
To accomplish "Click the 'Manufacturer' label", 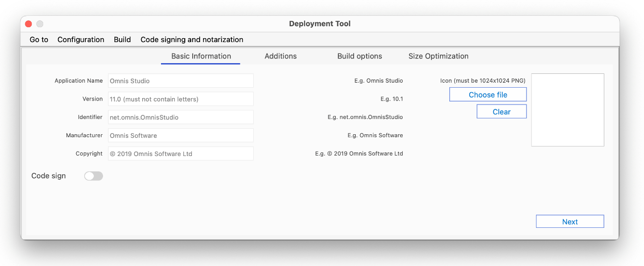I will (x=84, y=135).
